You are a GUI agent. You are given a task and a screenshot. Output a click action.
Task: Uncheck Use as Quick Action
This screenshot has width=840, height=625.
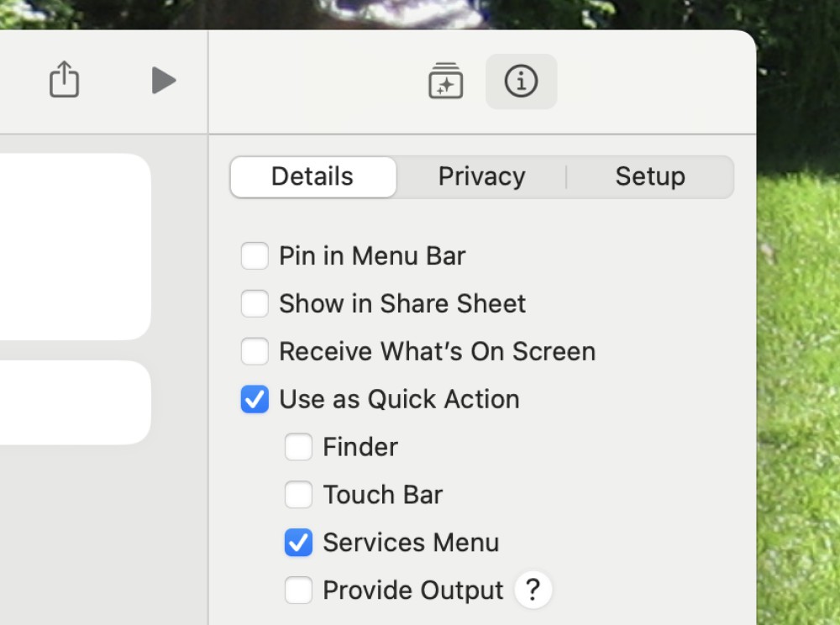click(x=255, y=399)
